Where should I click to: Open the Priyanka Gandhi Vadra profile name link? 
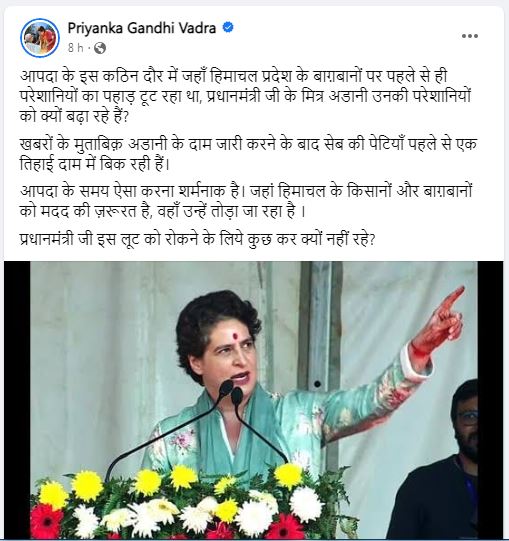click(x=141, y=28)
